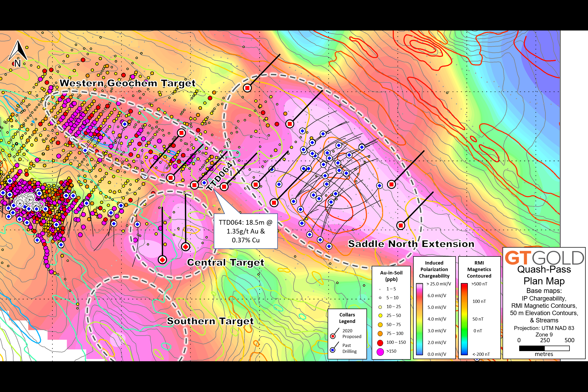The height and width of the screenshot is (392, 588).
Task: Select the >150 ppb magenta legend circle
Action: click(380, 352)
